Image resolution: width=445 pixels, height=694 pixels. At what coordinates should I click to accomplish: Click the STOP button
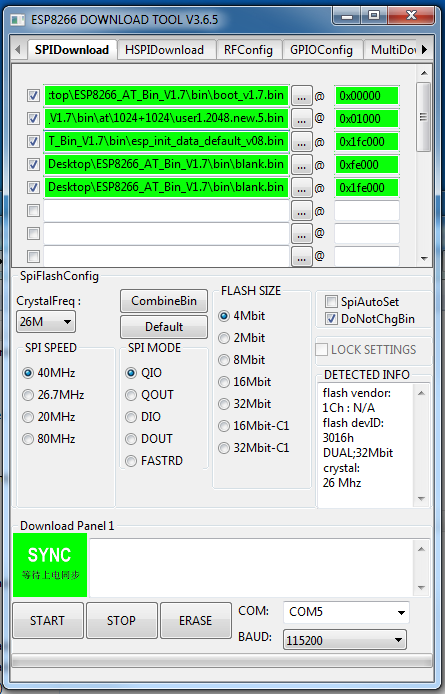pos(122,621)
